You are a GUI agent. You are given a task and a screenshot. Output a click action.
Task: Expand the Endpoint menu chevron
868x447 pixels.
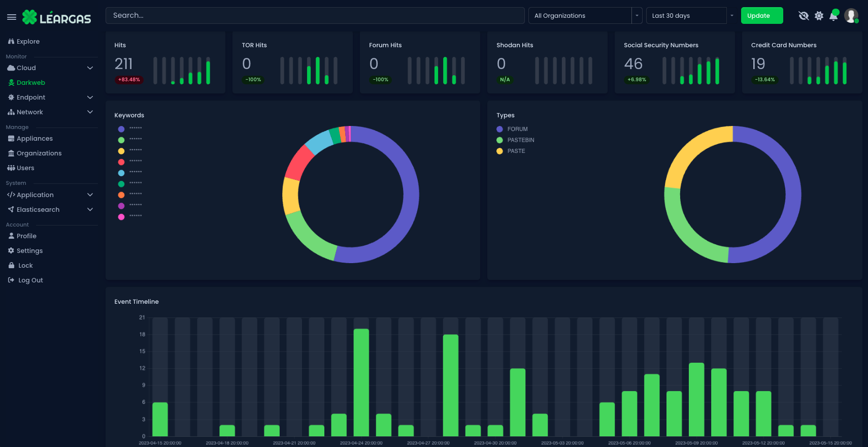(90, 98)
